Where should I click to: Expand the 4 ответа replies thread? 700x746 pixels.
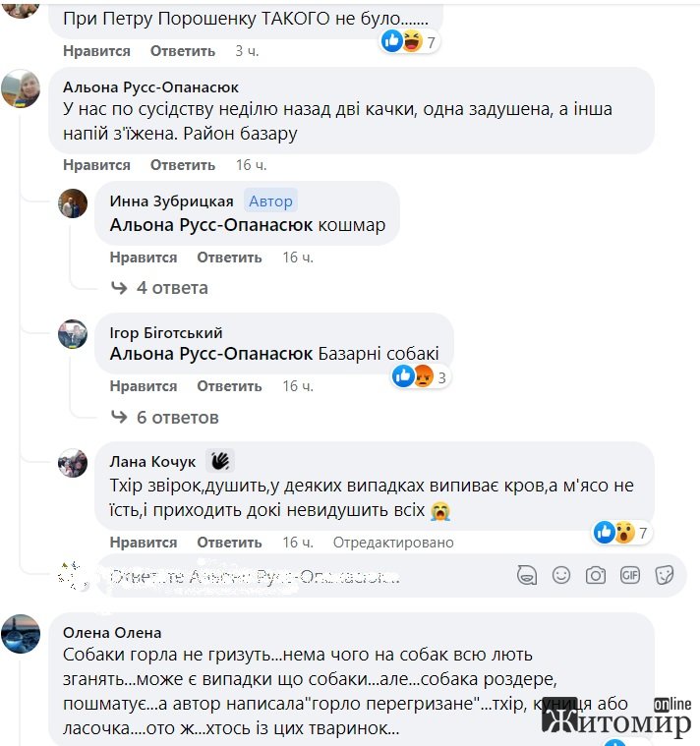coord(159,288)
